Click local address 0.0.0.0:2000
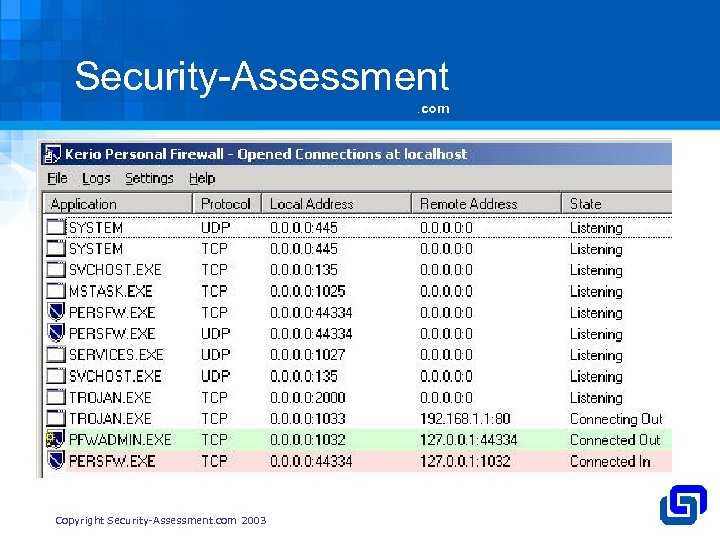The image size is (720, 540). point(308,398)
